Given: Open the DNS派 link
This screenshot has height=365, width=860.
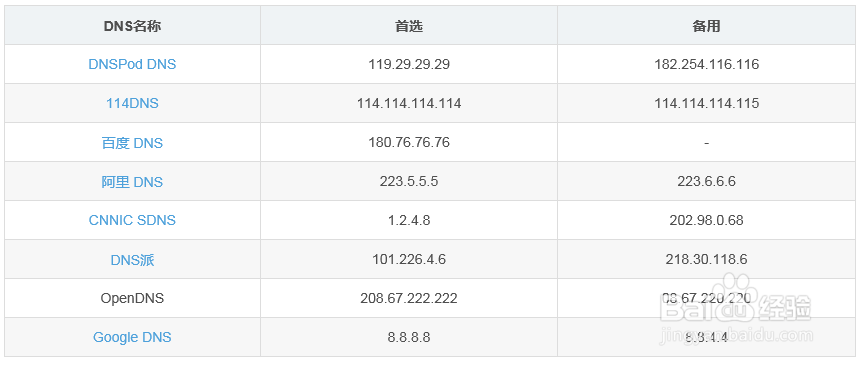Looking at the screenshot, I should (132, 260).
